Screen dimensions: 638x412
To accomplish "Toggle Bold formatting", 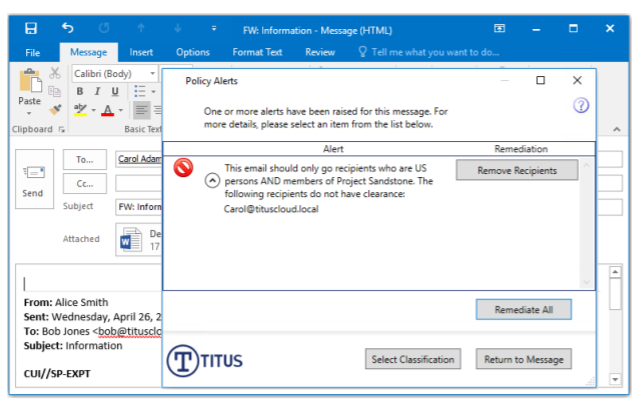I will [80, 92].
